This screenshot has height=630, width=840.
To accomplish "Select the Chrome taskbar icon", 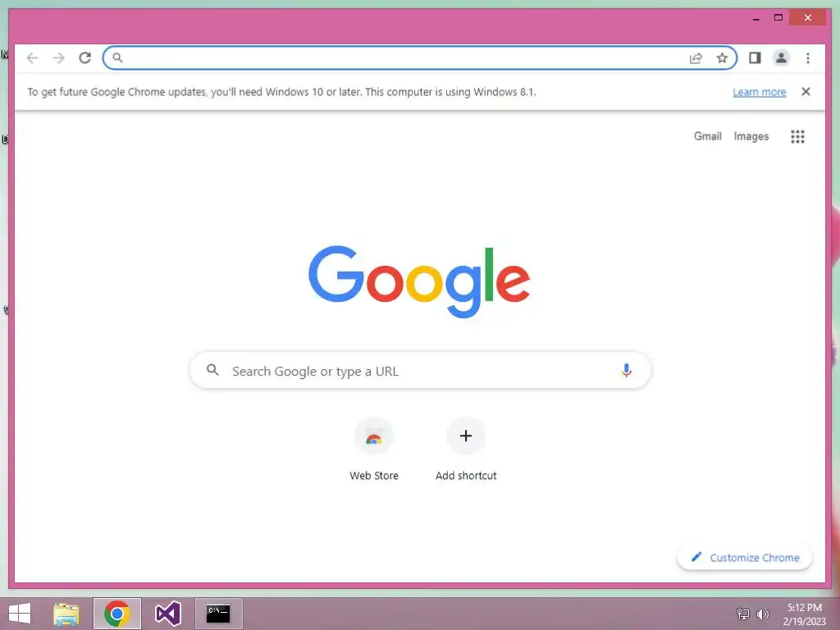I will 116,614.
